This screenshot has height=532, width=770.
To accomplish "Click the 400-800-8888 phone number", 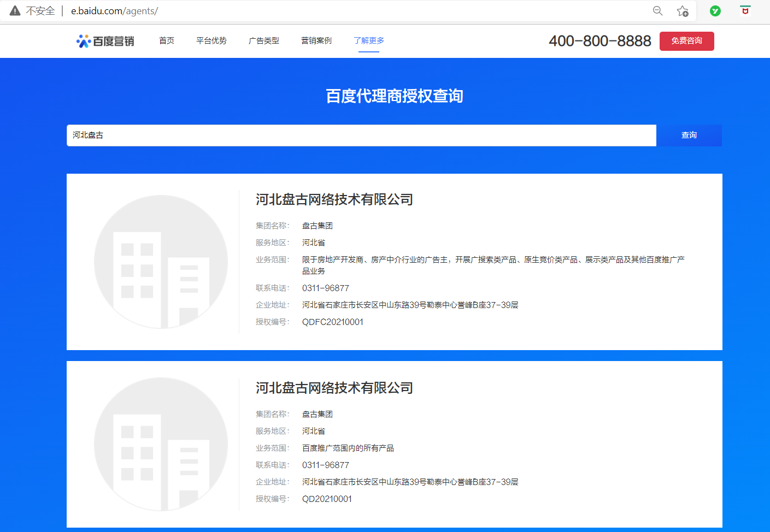I will pos(599,41).
